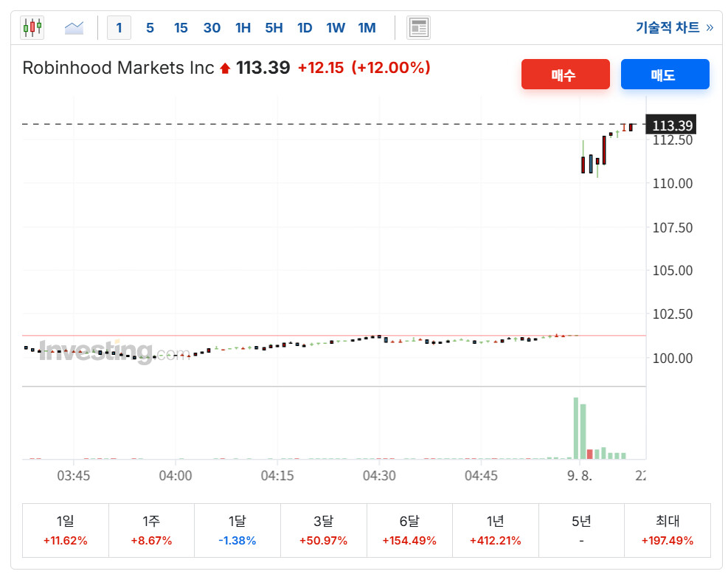Select the 5H interval
This screenshot has width=728, height=574.
[x=274, y=27]
